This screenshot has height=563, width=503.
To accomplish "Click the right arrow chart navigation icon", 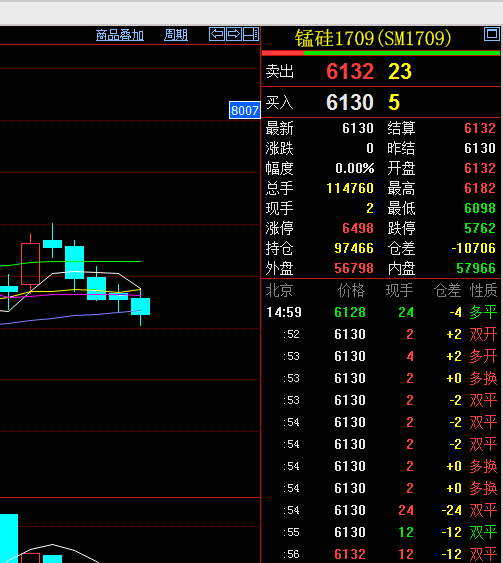I will point(234,34).
